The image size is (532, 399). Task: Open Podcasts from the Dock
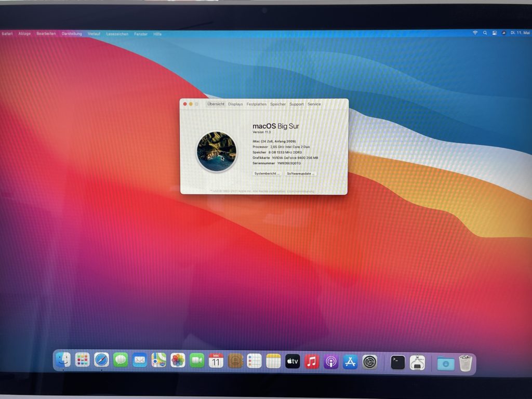pos(331,362)
